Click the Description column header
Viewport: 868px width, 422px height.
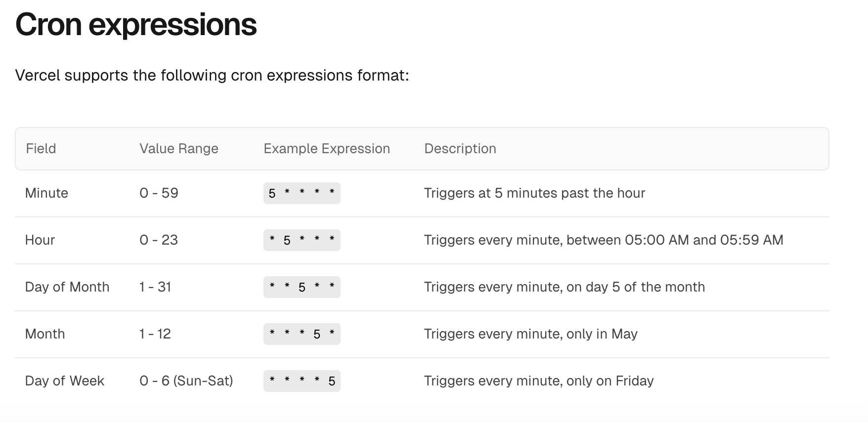pyautogui.click(x=460, y=149)
